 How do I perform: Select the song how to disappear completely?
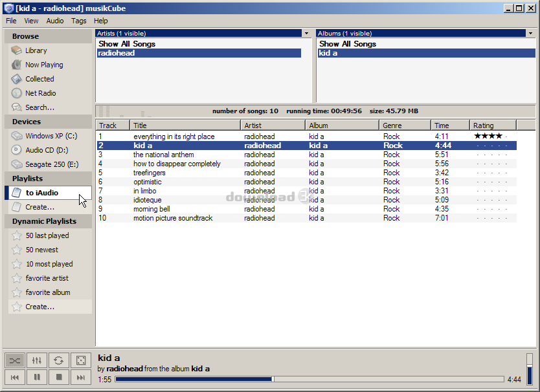[306, 164]
